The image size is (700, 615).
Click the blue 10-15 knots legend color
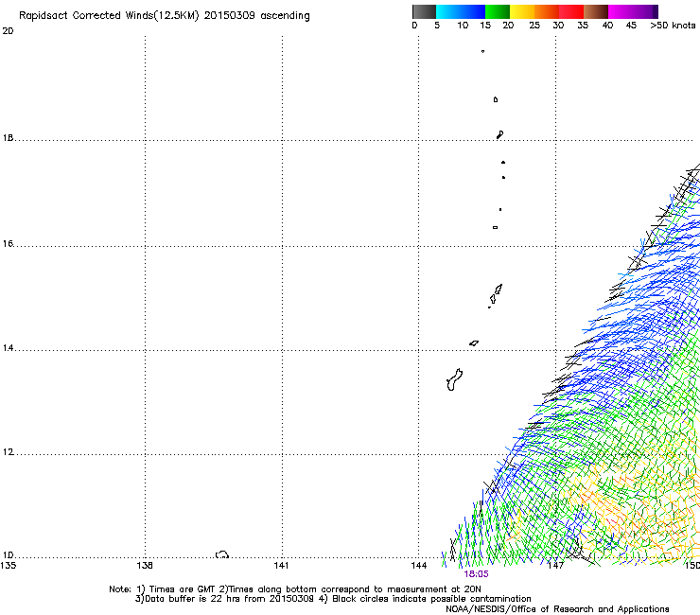pyautogui.click(x=473, y=11)
